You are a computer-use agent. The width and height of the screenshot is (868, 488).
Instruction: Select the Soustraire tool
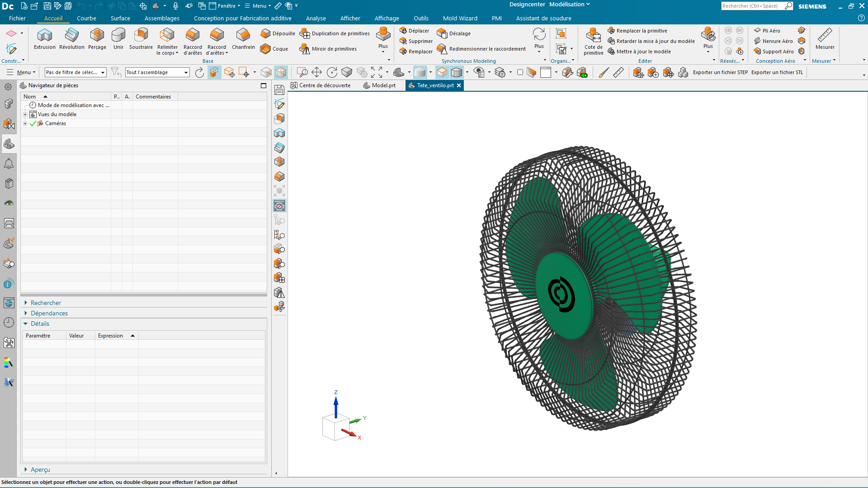(x=141, y=38)
